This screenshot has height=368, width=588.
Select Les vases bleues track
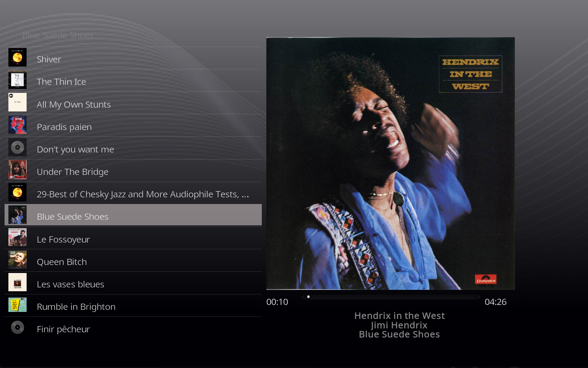[133, 283]
